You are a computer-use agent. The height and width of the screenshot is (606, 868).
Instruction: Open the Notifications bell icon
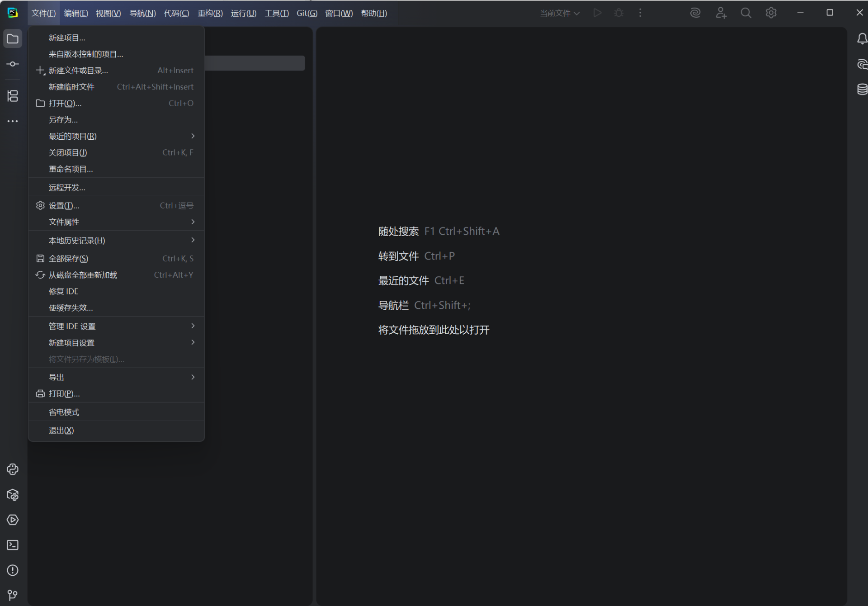(x=862, y=39)
